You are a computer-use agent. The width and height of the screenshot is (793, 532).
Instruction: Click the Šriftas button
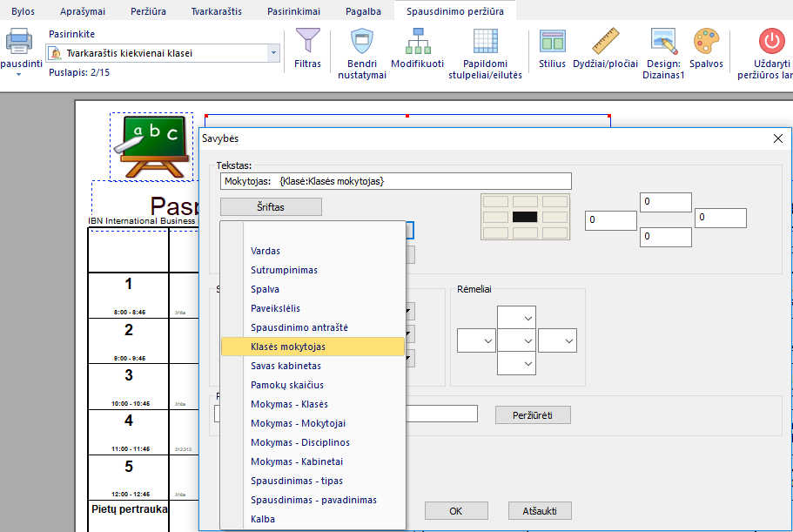pos(271,207)
